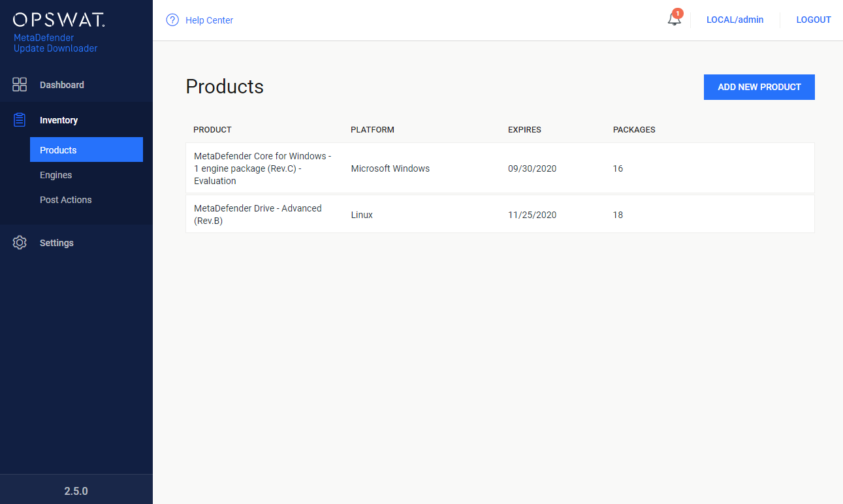Click the Products page heading
843x504 pixels.
225,87
